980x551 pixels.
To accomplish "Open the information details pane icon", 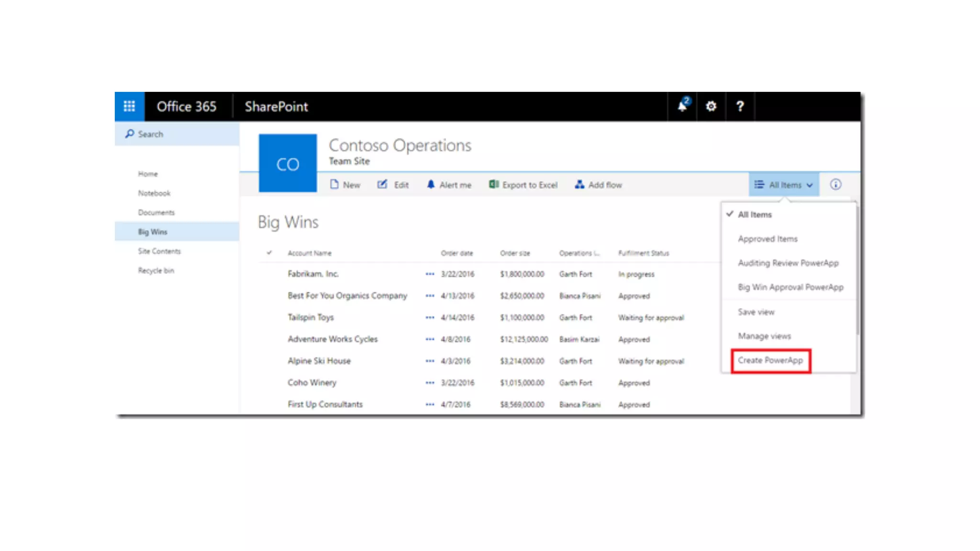I will [835, 185].
